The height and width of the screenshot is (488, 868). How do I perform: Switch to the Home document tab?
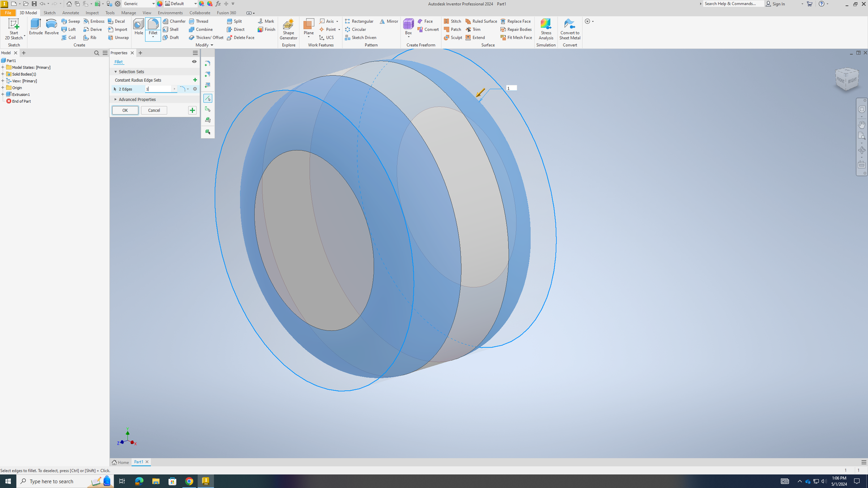120,462
